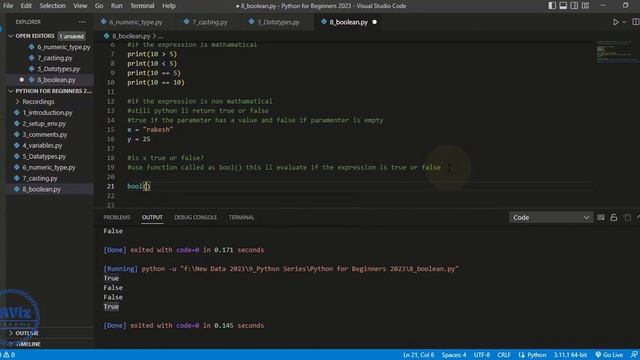
Task: Toggle the secondary side bar layout icon
Action: (574, 6)
